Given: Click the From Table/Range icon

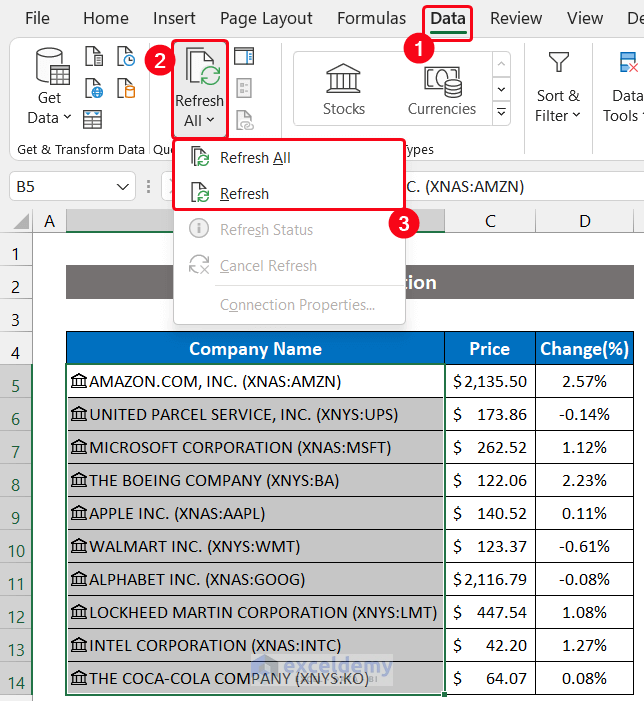Looking at the screenshot, I should tap(93, 119).
